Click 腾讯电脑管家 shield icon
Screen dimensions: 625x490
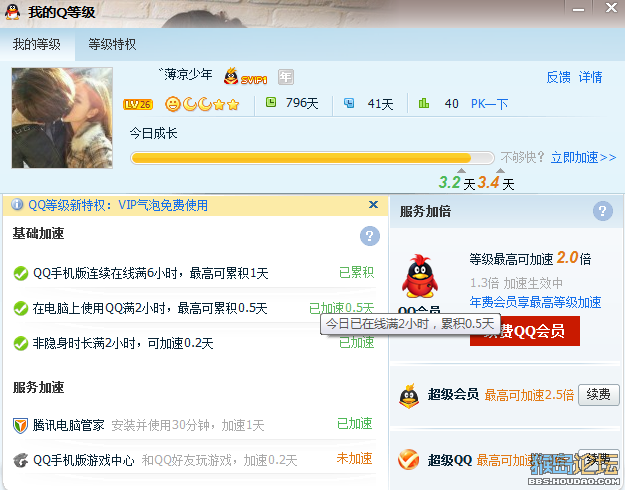click(20, 425)
